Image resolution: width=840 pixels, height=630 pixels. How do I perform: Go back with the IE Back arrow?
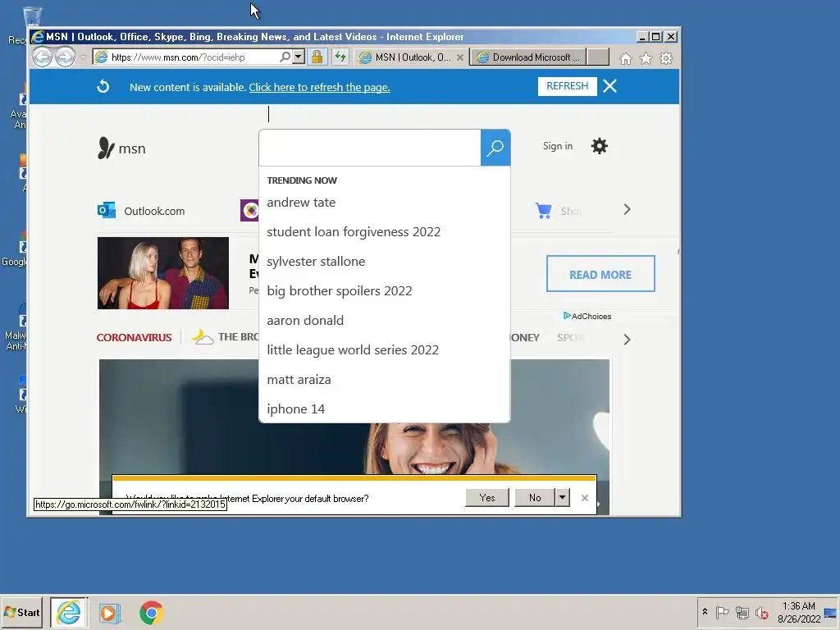coord(43,57)
